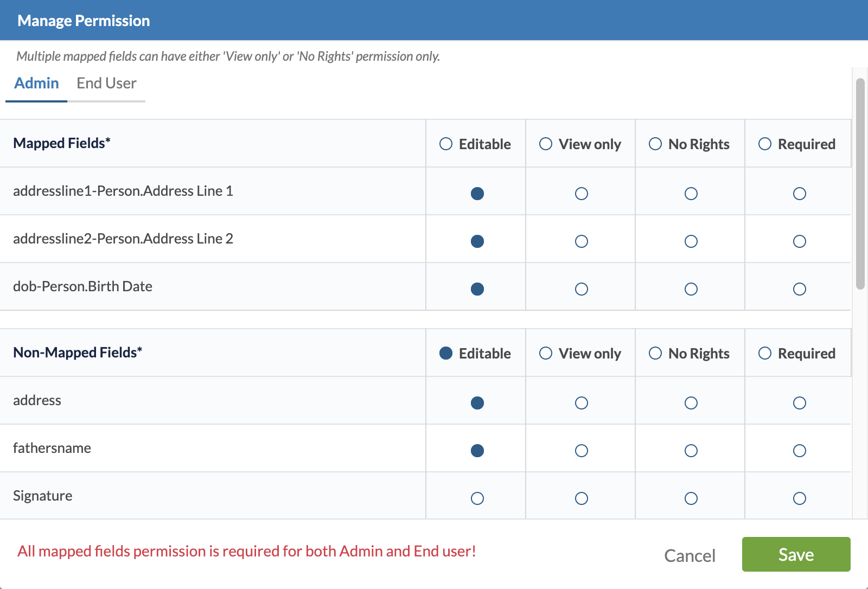Select View only for all Mapped Fields
The width and height of the screenshot is (868, 589).
click(x=546, y=144)
